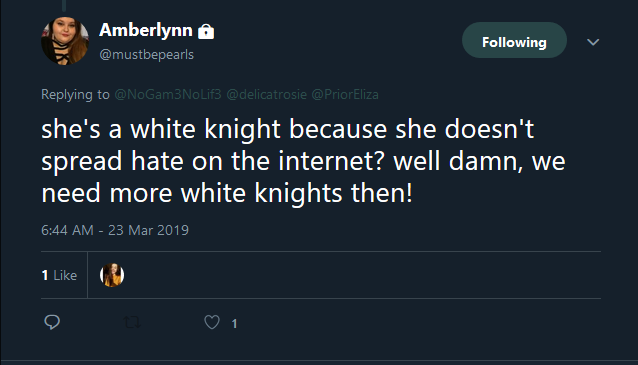Click the like count next to heart

[x=234, y=324]
